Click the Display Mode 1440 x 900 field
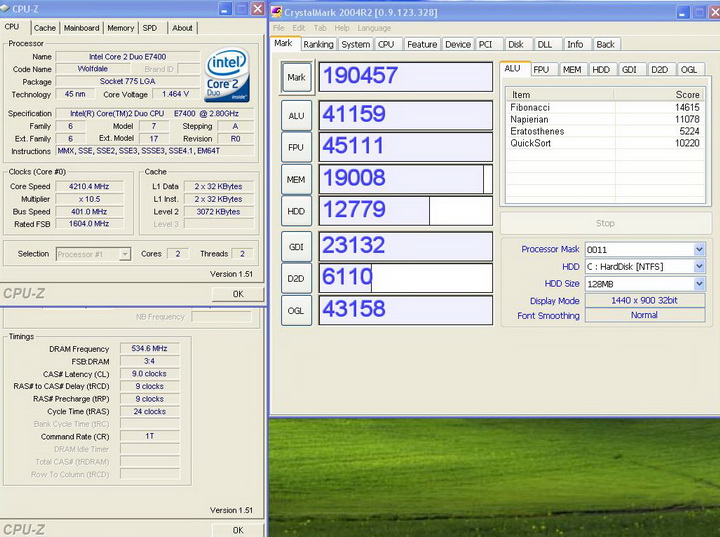 [x=644, y=300]
